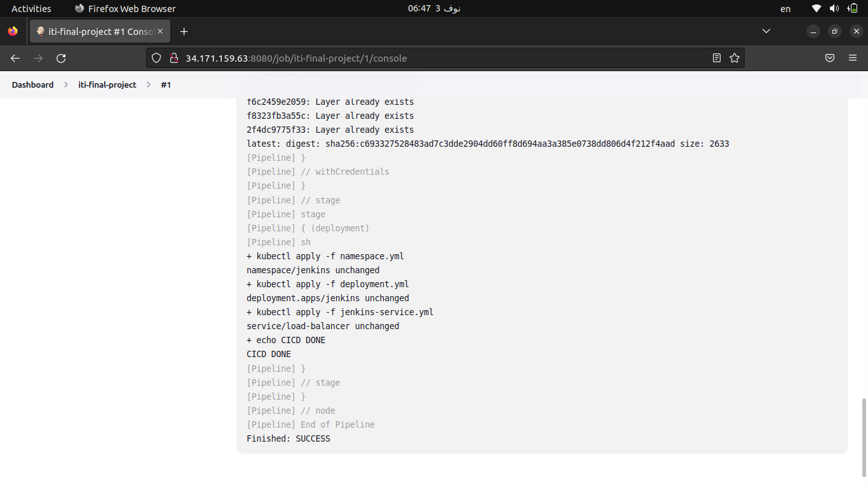Toggle the bookmark star for this page

click(x=735, y=58)
